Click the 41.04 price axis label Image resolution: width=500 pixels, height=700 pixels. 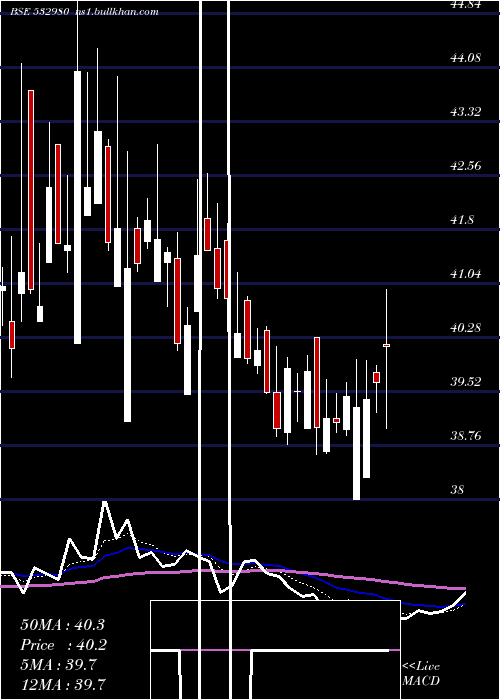click(x=466, y=274)
